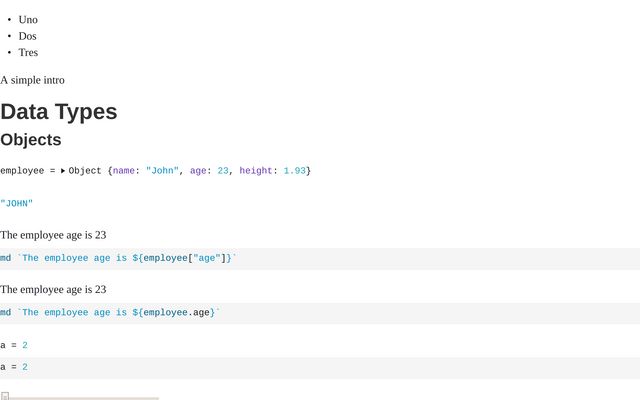Click the "JOHN" string output
640x400 pixels.
coord(17,203)
